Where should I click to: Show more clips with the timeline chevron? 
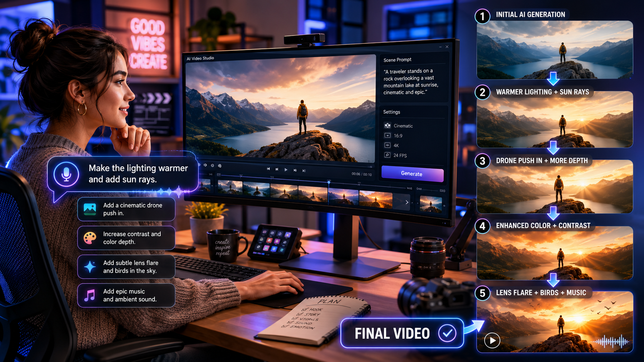click(x=407, y=202)
